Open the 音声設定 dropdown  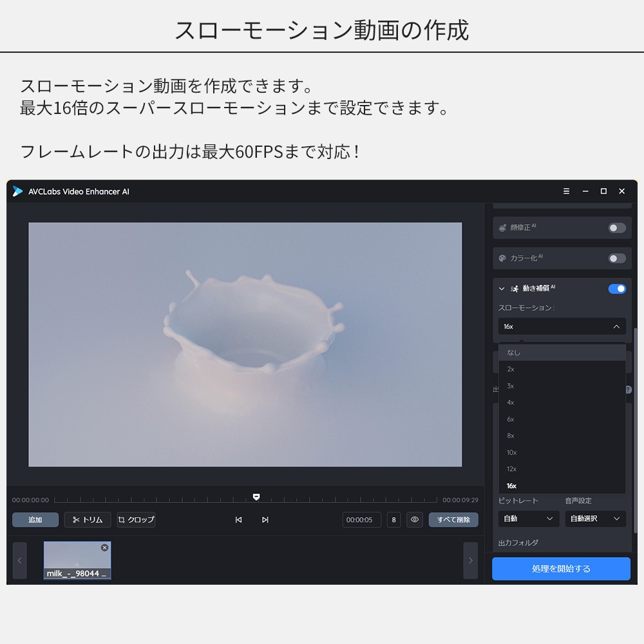[x=595, y=518]
